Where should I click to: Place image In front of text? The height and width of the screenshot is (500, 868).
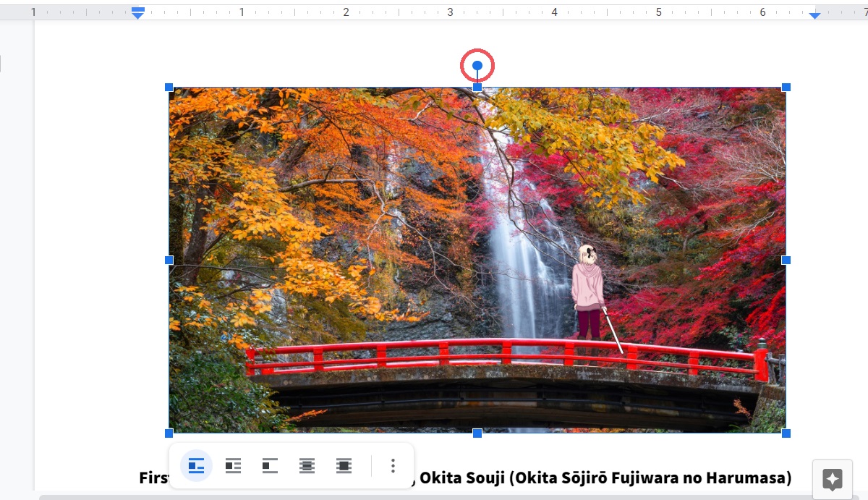tap(344, 466)
